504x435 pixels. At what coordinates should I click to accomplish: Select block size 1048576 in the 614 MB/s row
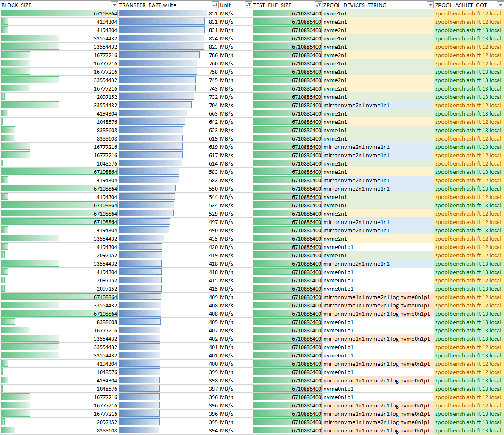(x=59, y=163)
